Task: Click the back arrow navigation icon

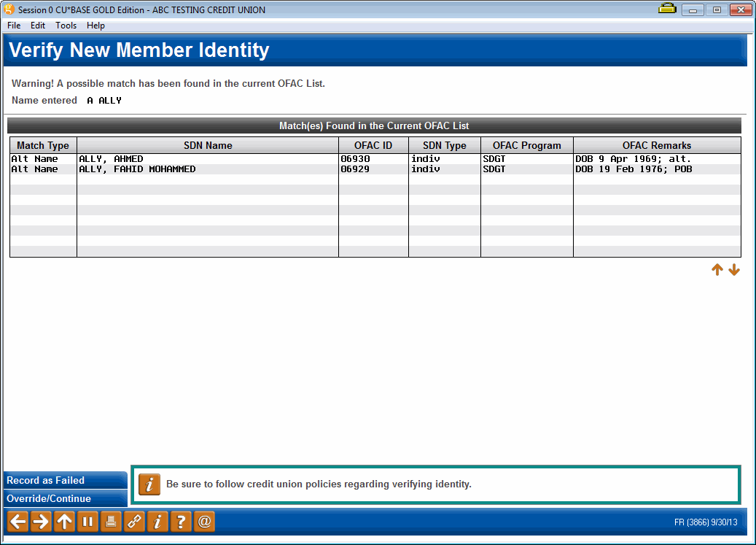Action: click(17, 521)
